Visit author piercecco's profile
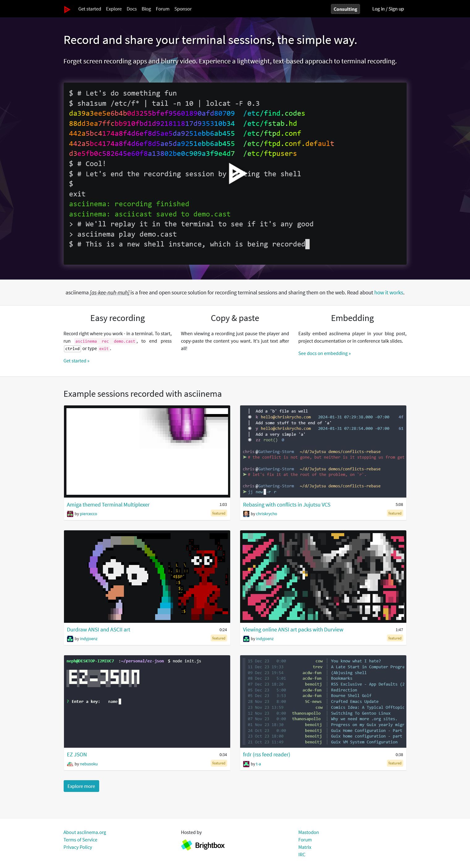470x868 pixels. tap(89, 514)
